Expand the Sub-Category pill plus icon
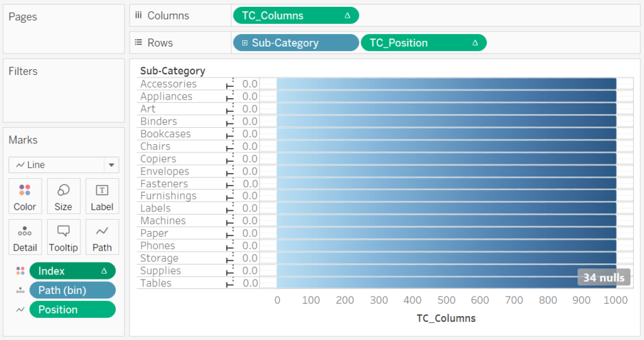This screenshot has height=340, width=644. (x=245, y=43)
